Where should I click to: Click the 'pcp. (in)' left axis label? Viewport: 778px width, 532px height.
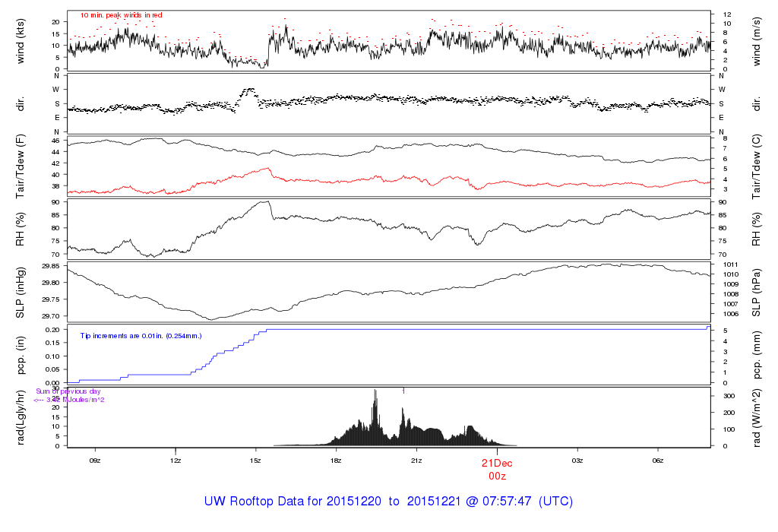pyautogui.click(x=21, y=355)
